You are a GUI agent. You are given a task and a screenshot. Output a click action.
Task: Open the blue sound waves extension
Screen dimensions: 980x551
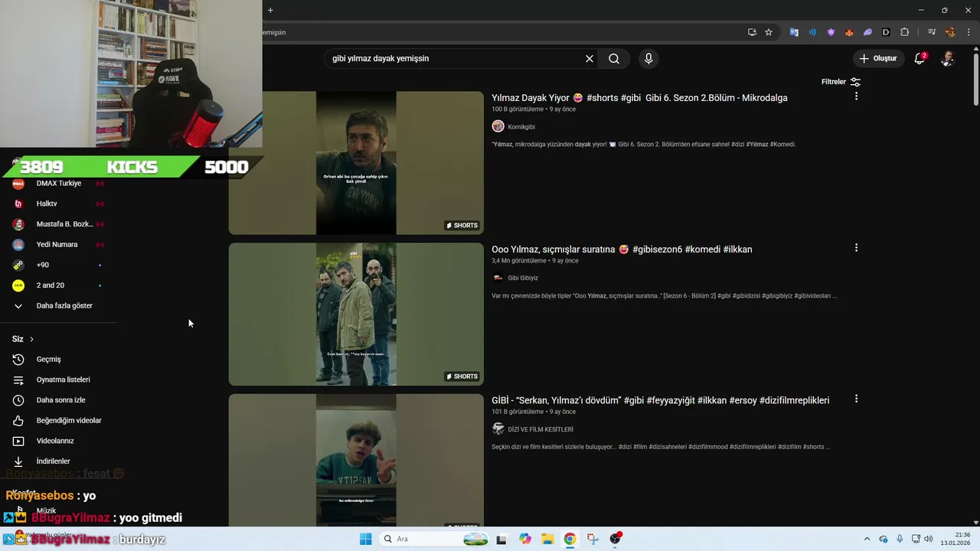tap(812, 32)
